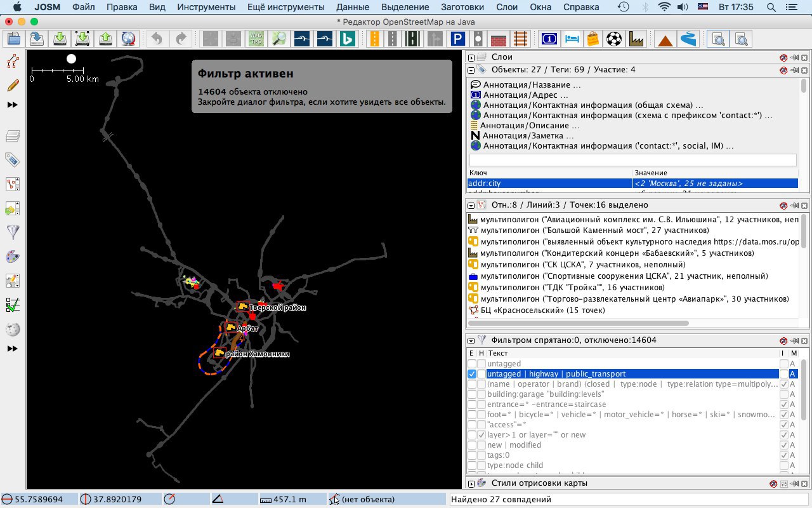Toggle the Layers dialog sidebar icon
Screen dimensions: 812x508
[13, 136]
